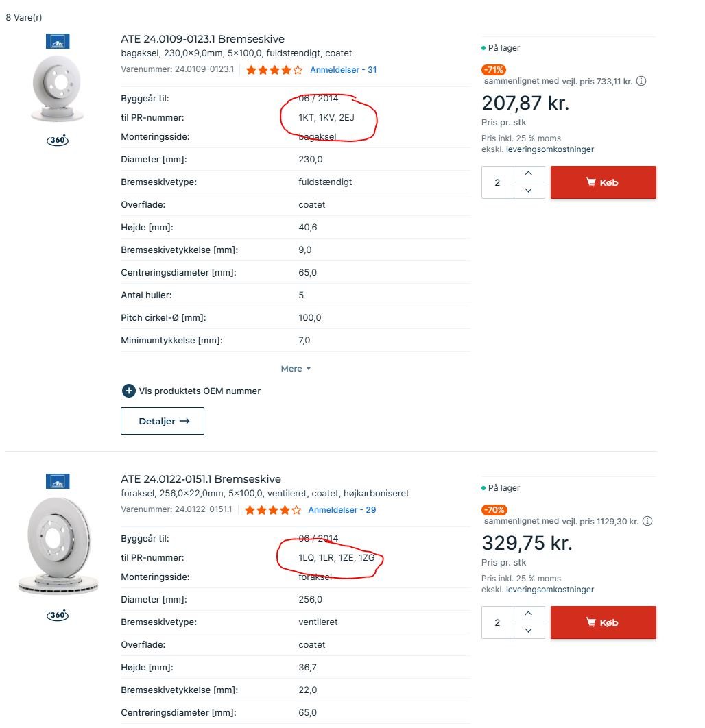Open Anmeldelser - 31 reviews link
Viewport: 705px width, 728px height.
(x=343, y=70)
